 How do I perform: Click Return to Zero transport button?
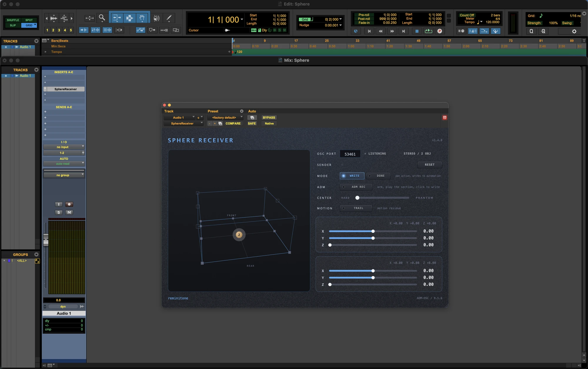pyautogui.click(x=369, y=31)
